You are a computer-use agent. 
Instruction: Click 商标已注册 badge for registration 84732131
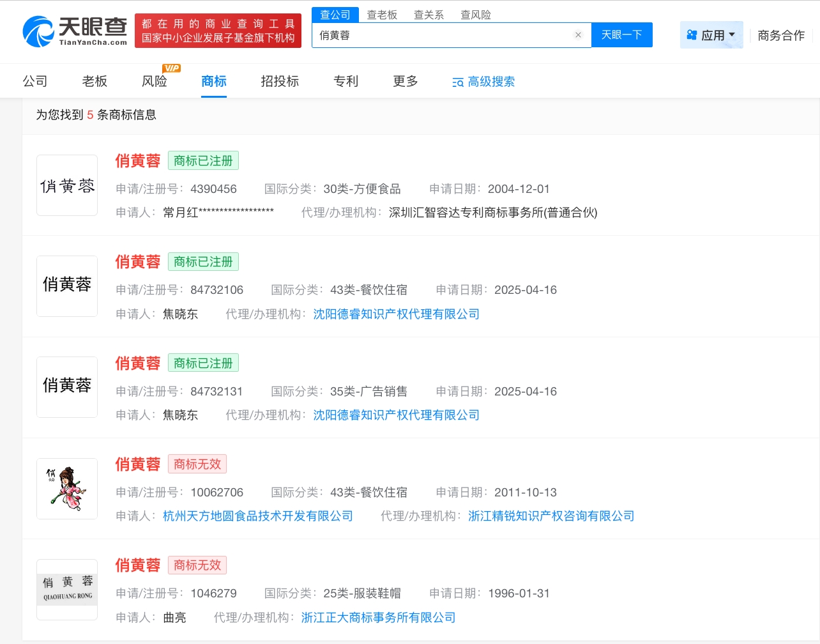click(x=203, y=363)
